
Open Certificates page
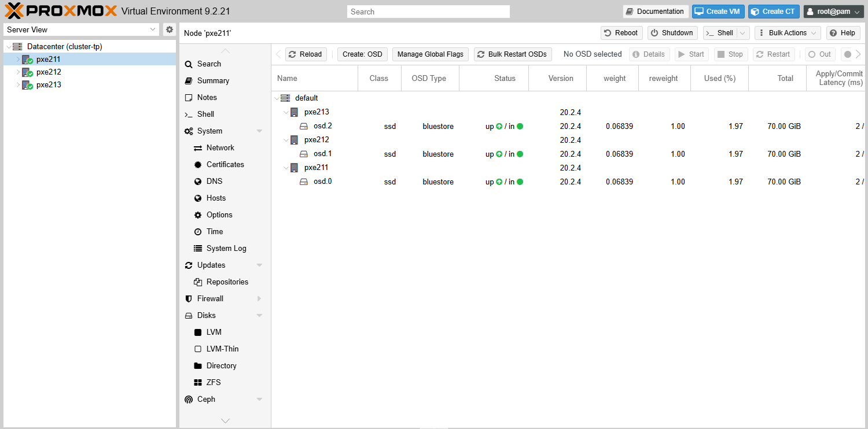tap(225, 165)
